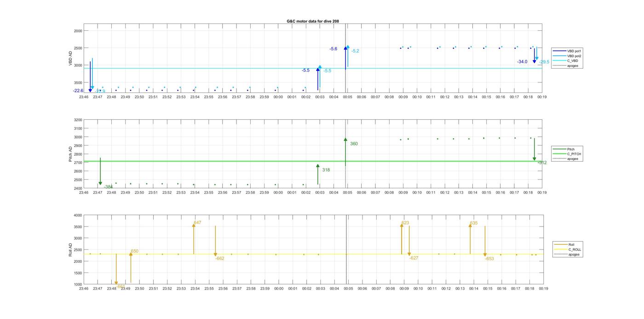Click the light blue "-5.5" VBD label

(327, 71)
